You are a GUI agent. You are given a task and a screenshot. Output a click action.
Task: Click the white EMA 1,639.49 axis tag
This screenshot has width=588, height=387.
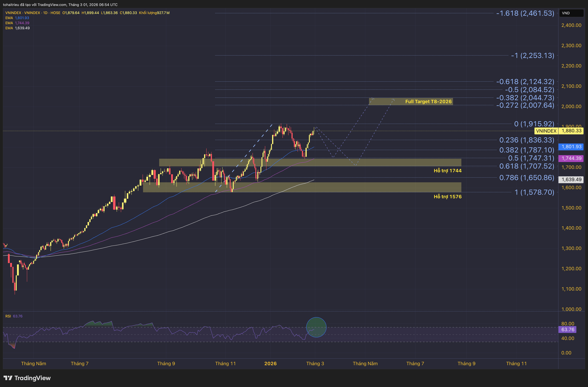coord(571,179)
